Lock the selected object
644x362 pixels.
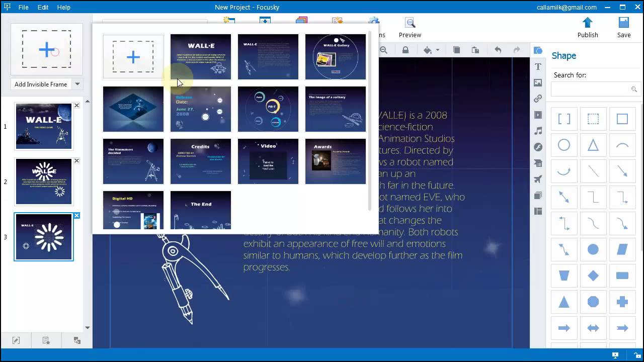[405, 50]
